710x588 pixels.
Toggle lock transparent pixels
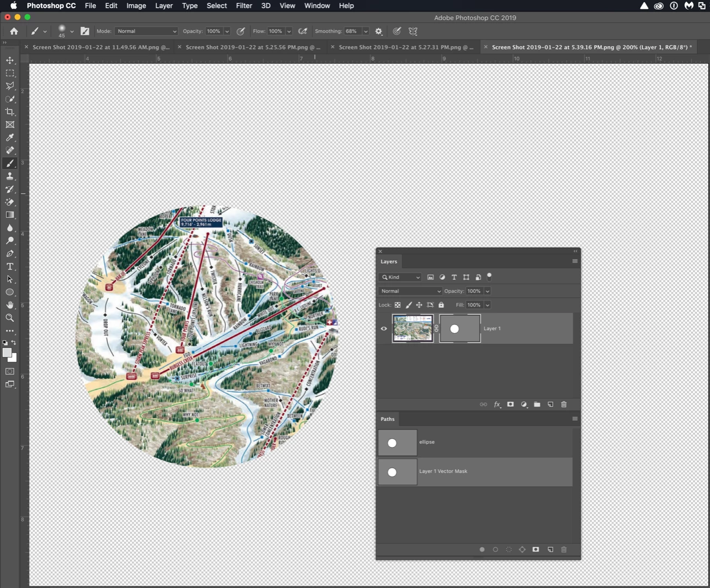click(397, 305)
